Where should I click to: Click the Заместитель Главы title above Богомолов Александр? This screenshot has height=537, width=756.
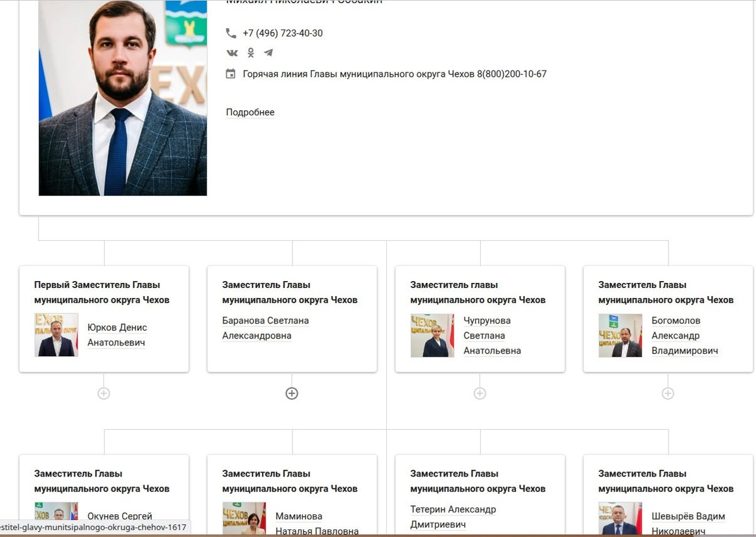pyautogui.click(x=666, y=292)
